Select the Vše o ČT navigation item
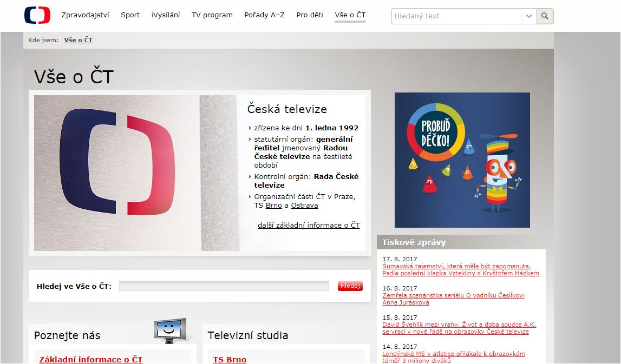 pos(350,15)
